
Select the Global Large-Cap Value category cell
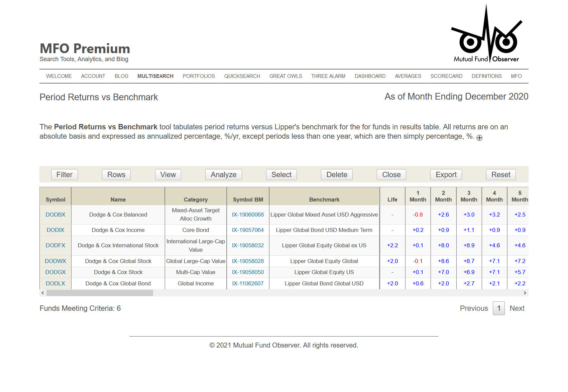tap(196, 261)
